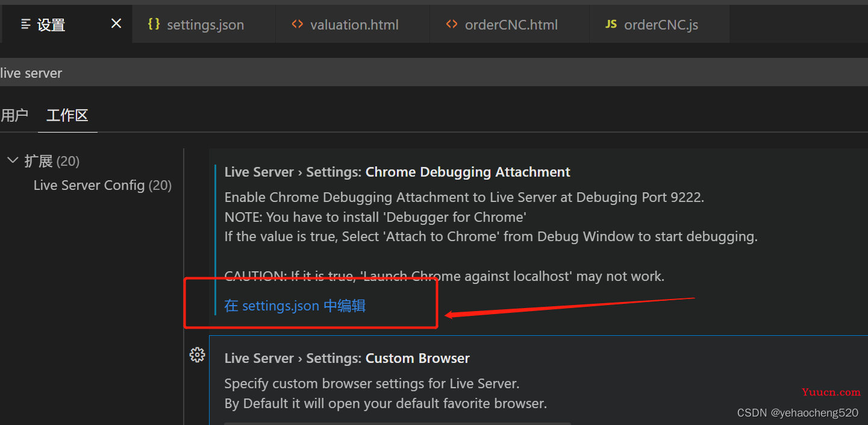Click the 在 settings.json 中编辑 link
The image size is (868, 425).
tap(295, 306)
